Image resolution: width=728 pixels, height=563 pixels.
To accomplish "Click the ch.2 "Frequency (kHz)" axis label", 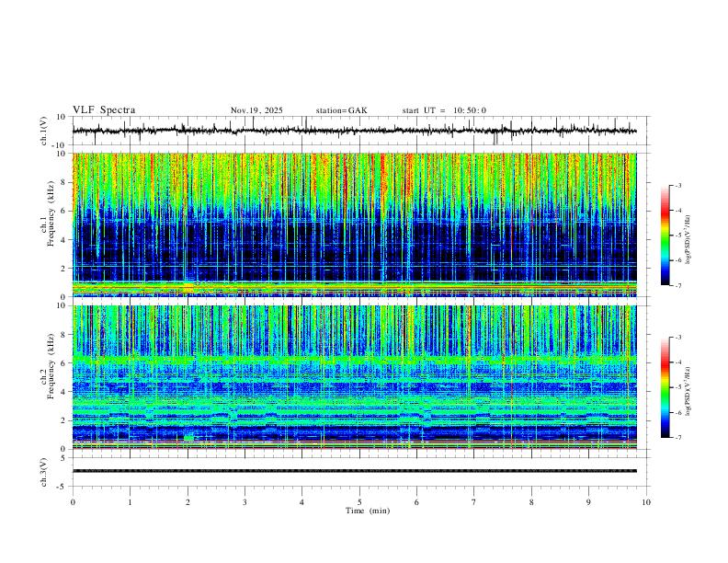I will [x=51, y=366].
